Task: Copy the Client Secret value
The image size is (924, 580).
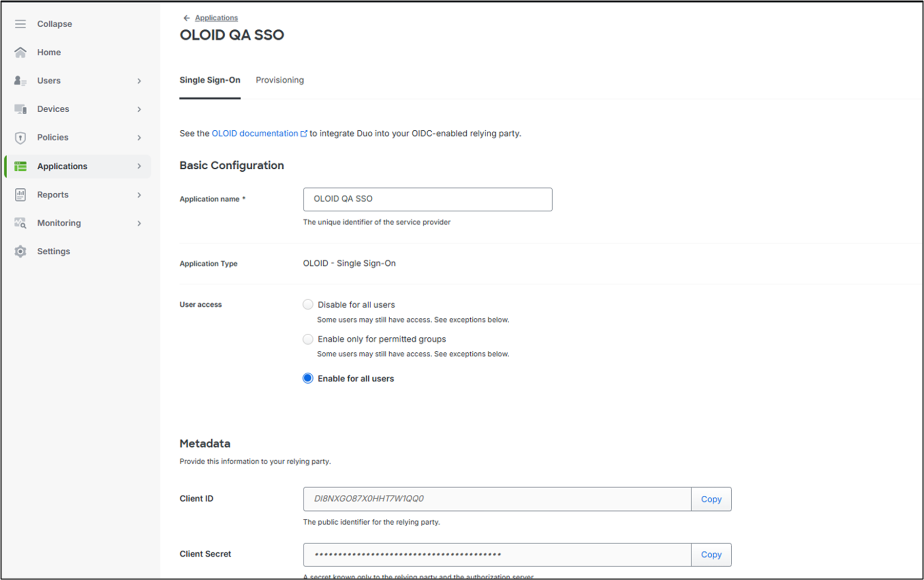Action: click(711, 554)
